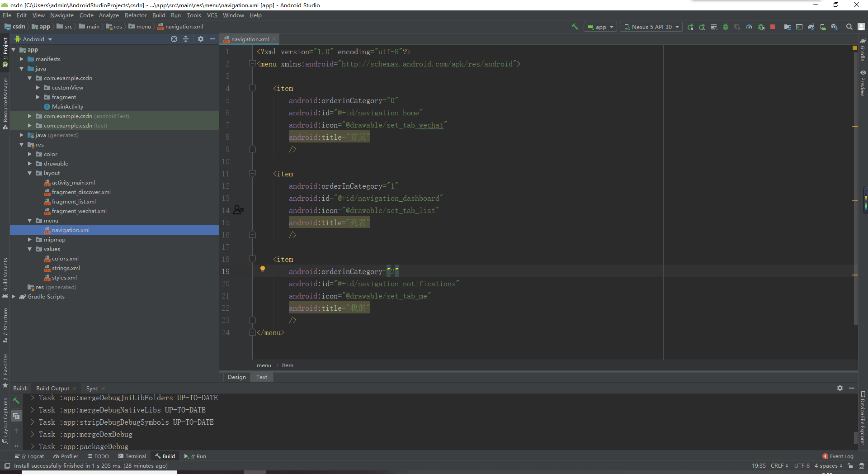Sync project with Gradle files

pos(811,27)
